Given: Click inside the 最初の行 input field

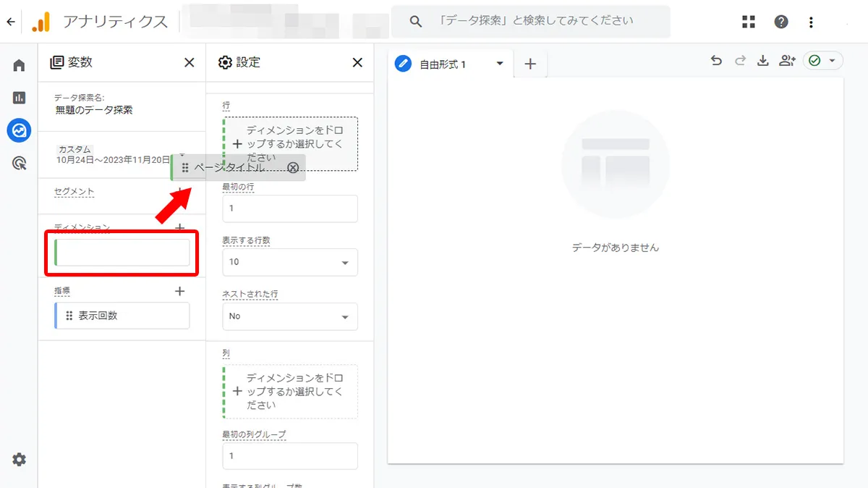Looking at the screenshot, I should coord(289,209).
